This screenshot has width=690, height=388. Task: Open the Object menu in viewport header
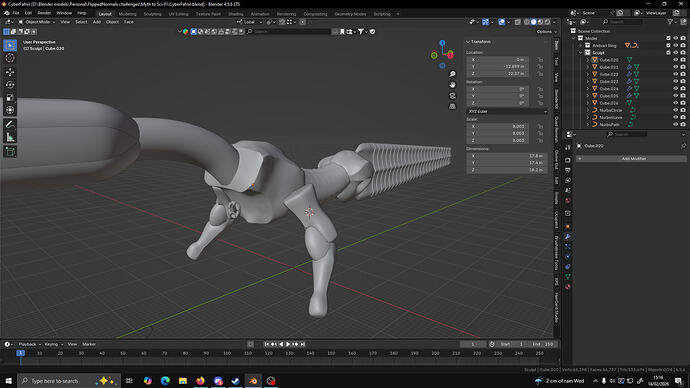click(x=112, y=22)
